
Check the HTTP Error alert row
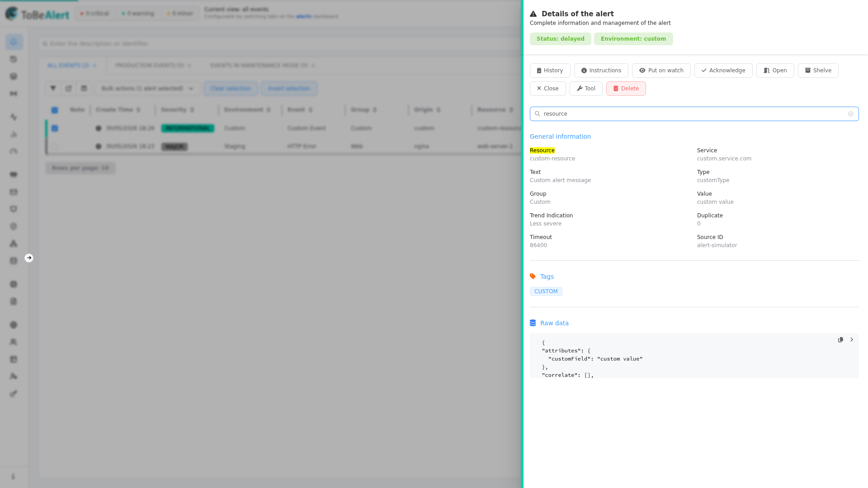click(x=55, y=146)
